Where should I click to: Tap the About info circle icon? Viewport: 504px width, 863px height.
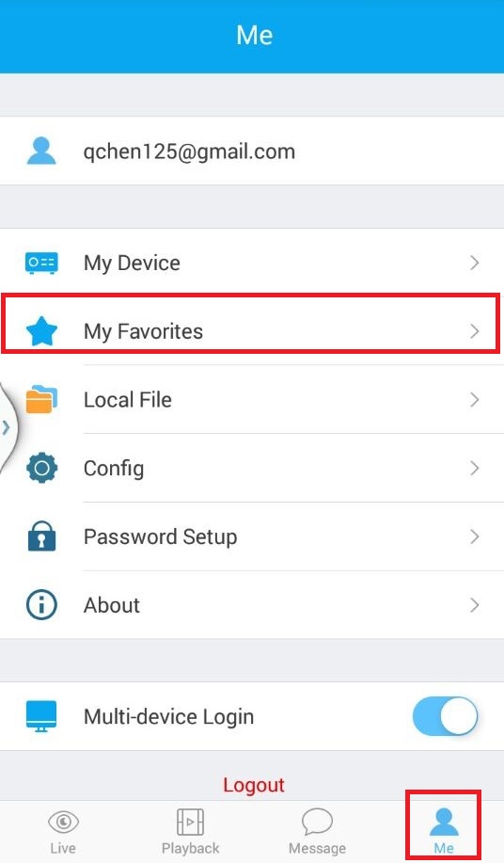(41, 605)
